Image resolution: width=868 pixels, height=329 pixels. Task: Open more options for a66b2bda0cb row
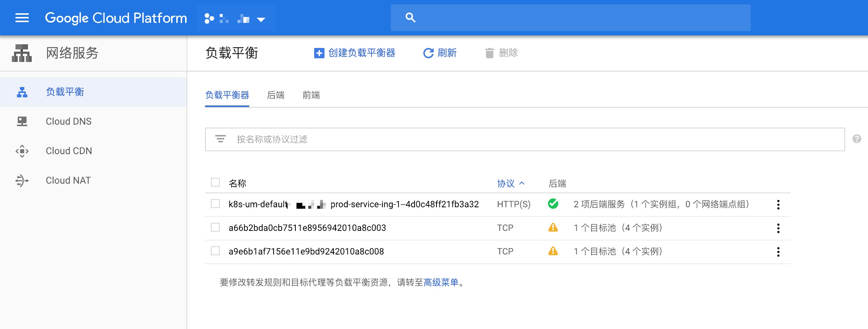point(778,228)
